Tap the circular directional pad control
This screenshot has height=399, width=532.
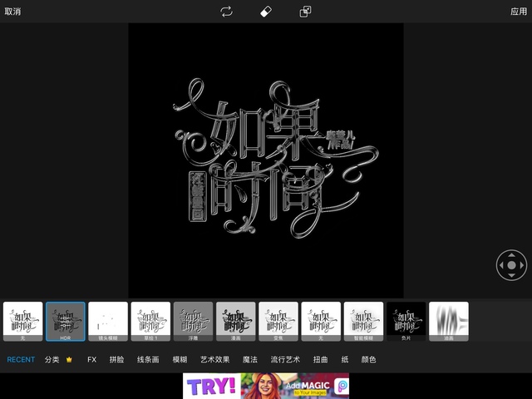511,266
